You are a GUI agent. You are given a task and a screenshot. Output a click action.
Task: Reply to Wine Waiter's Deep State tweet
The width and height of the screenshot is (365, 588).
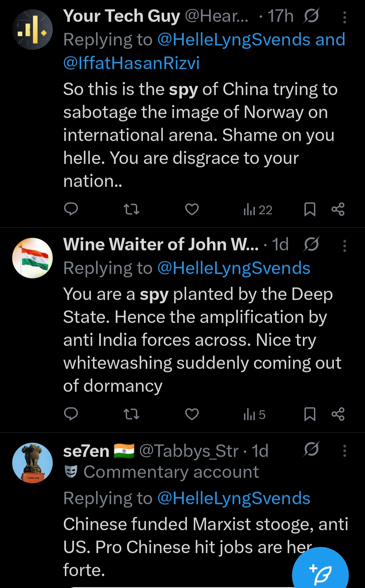(71, 414)
